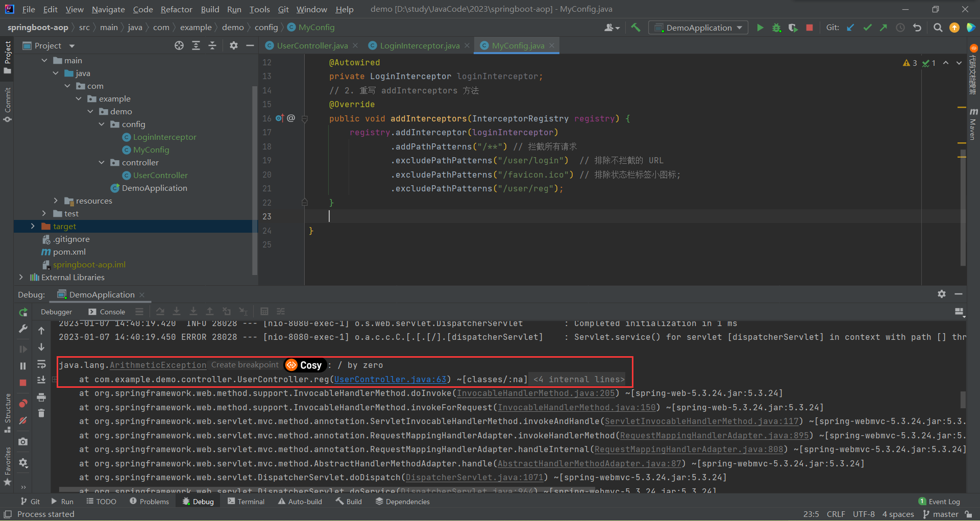Click the console vertical scrollbar
The height and width of the screenshot is (521, 980).
(x=963, y=400)
